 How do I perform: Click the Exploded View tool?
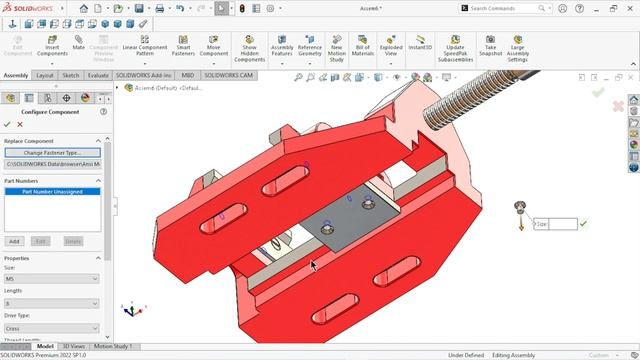(x=391, y=45)
